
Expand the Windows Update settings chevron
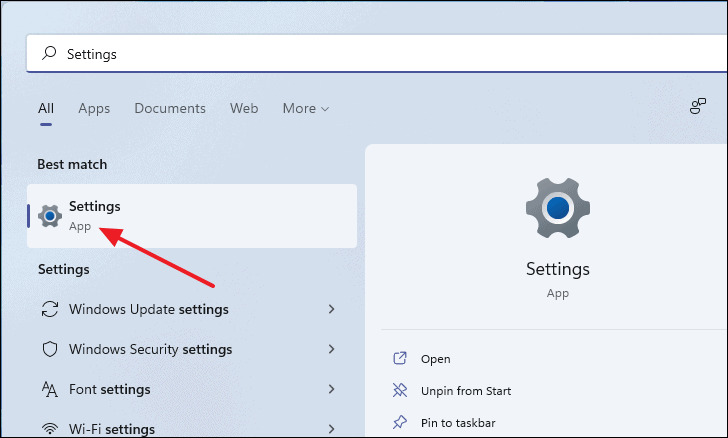[331, 309]
